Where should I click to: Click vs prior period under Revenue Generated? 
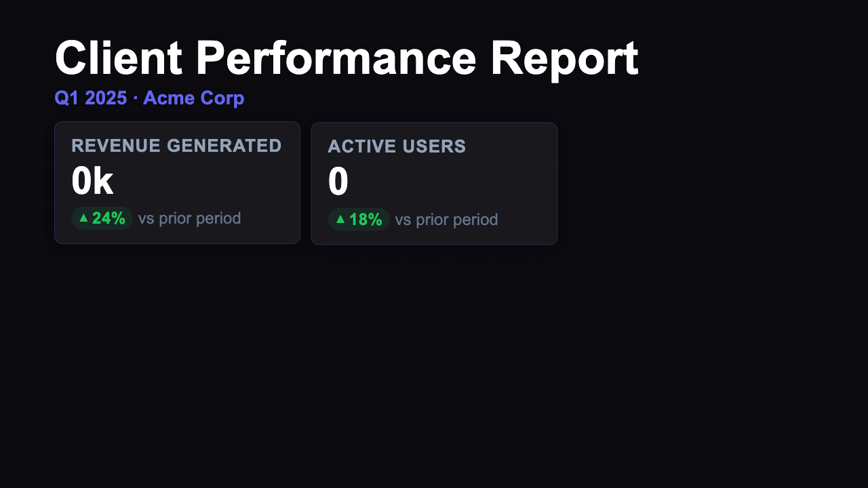point(189,218)
